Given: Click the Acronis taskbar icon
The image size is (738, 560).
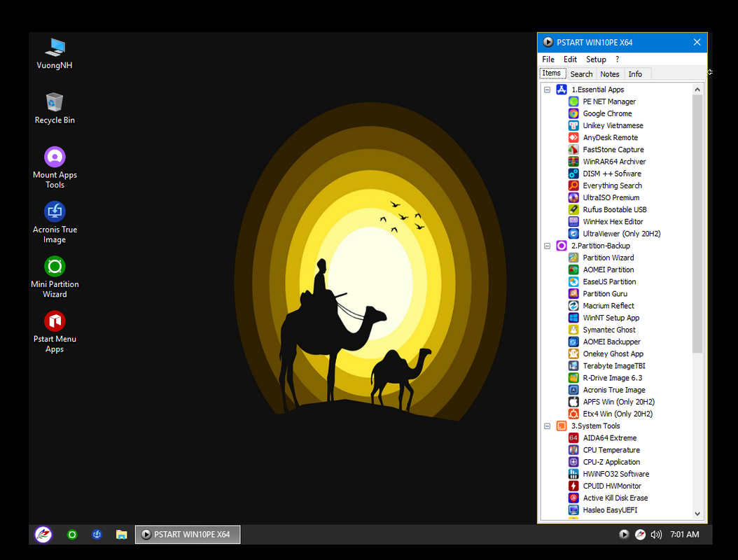Looking at the screenshot, I should (x=97, y=535).
